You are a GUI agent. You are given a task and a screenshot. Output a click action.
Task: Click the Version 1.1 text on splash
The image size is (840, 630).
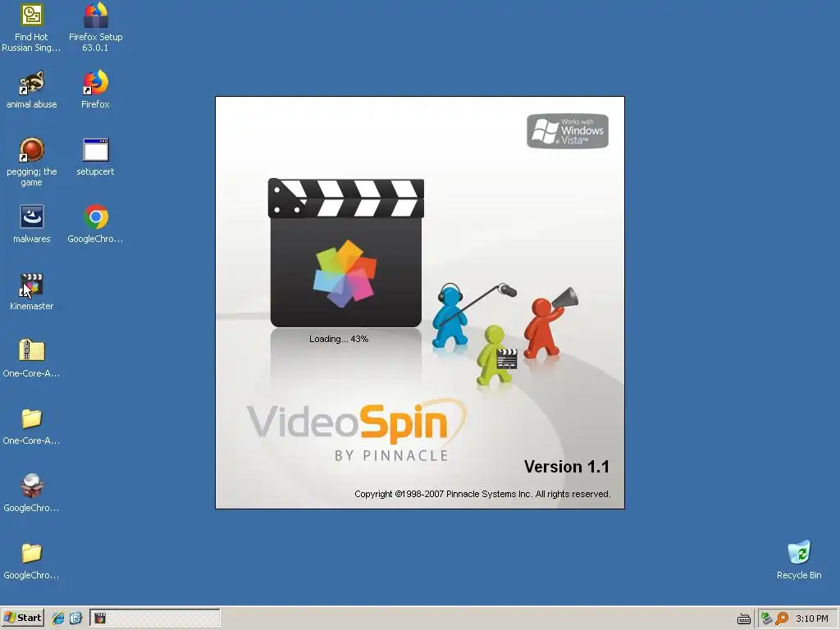[x=566, y=467]
